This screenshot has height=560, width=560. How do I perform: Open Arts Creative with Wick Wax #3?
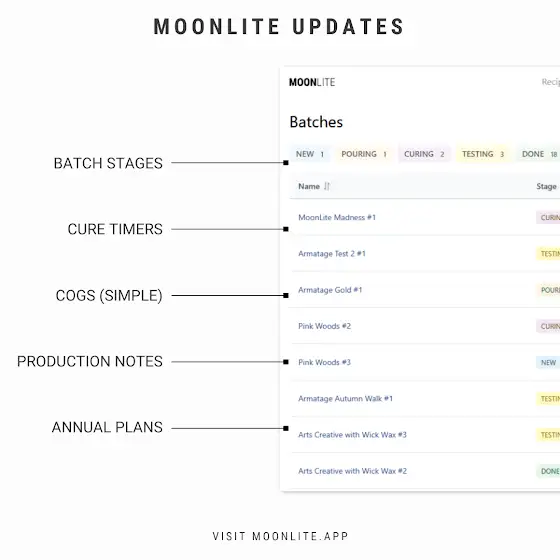point(352,435)
